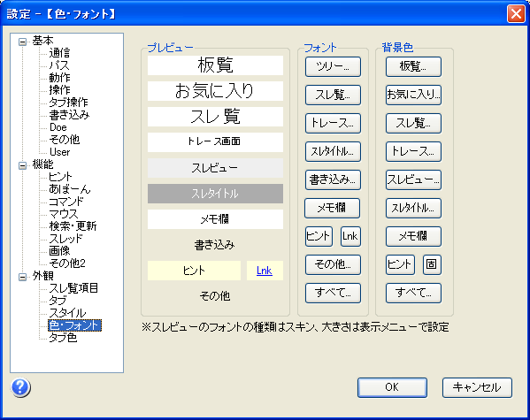Click the 固 background button
Viewport: 530px width, 420px height.
[x=432, y=264]
